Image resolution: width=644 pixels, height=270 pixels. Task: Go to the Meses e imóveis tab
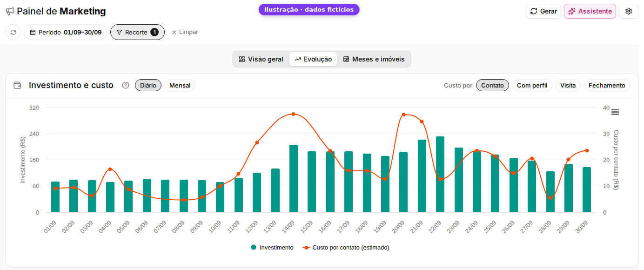374,59
